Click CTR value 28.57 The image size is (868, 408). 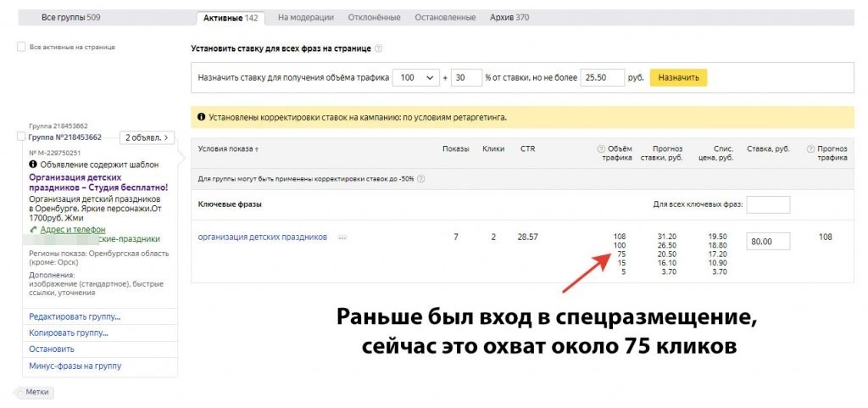(x=528, y=237)
